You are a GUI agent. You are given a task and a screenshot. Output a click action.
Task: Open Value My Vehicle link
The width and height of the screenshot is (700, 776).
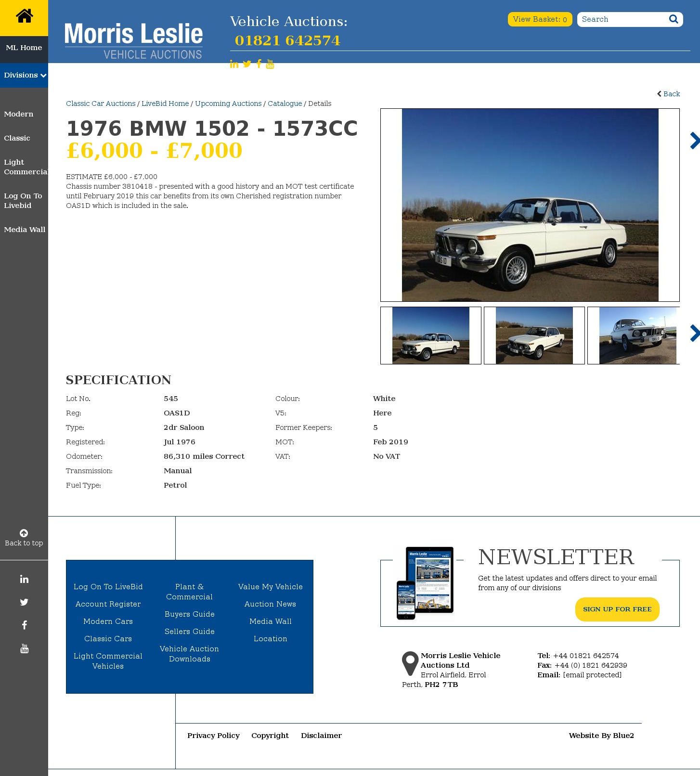tap(270, 587)
